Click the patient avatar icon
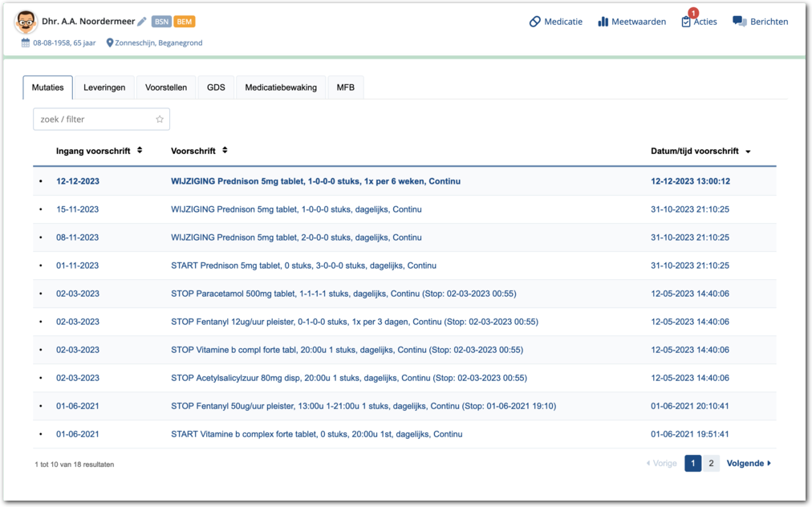This screenshot has width=812, height=507. [26, 22]
